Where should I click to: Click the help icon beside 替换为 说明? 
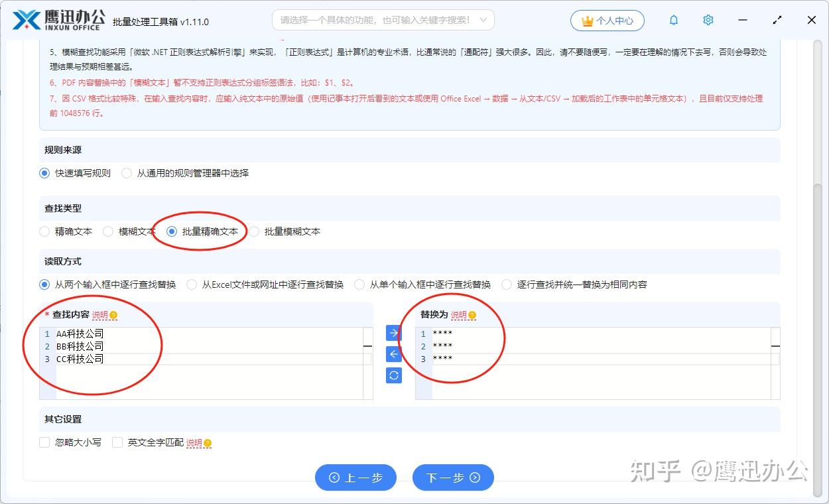[x=472, y=315]
